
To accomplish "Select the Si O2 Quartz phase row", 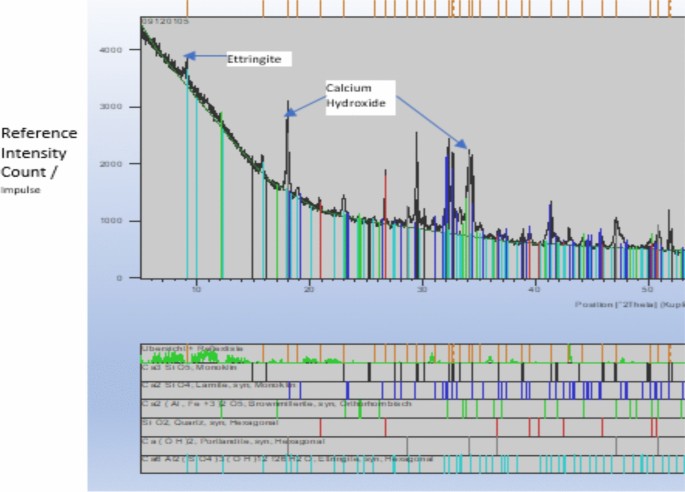I will (412, 427).
